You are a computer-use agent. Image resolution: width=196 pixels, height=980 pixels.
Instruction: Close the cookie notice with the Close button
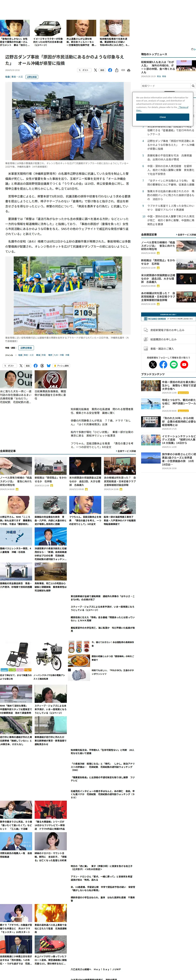coord(163,117)
